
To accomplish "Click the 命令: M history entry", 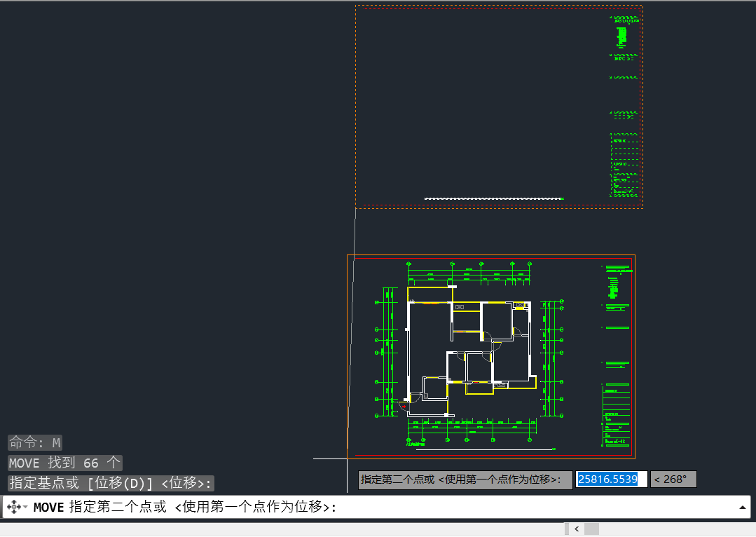I will click(x=33, y=442).
